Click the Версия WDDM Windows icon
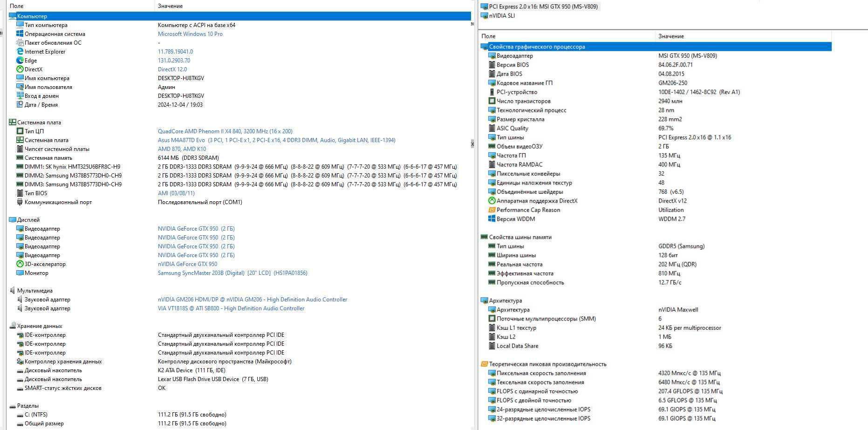 (x=492, y=218)
